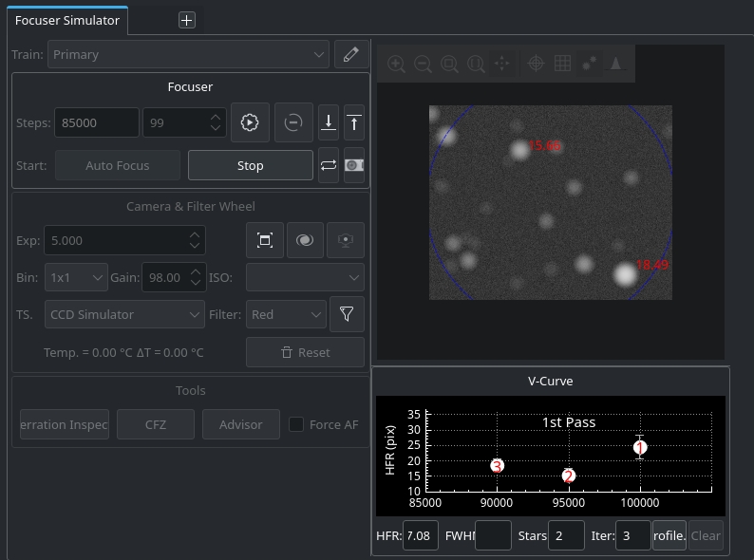Enable the Force AF checkbox
Screen dimensions: 754x560
click(295, 424)
